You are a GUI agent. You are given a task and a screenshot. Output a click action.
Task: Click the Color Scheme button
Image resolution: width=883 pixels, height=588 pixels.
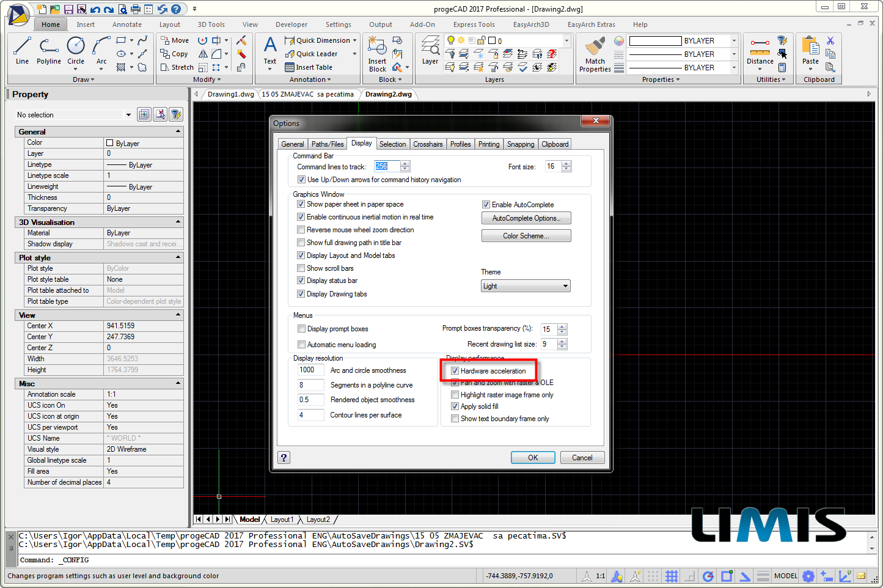[526, 236]
